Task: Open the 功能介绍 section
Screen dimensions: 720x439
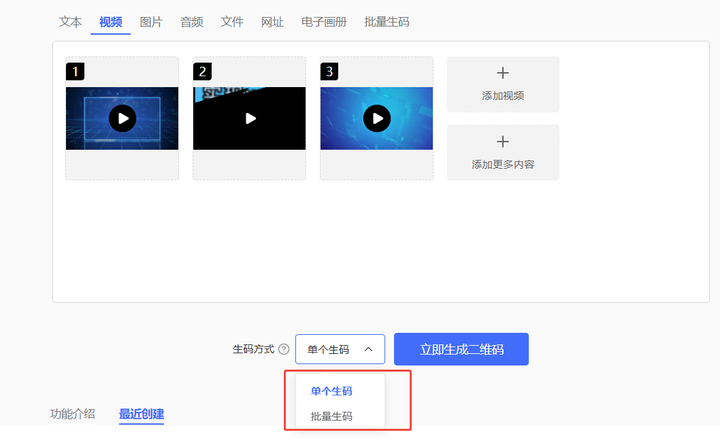Action: click(x=73, y=414)
